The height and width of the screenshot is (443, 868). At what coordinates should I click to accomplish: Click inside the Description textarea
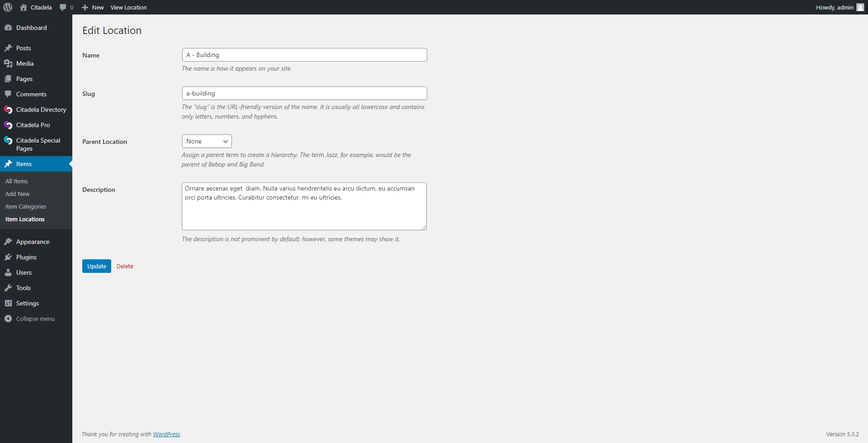pyautogui.click(x=304, y=206)
